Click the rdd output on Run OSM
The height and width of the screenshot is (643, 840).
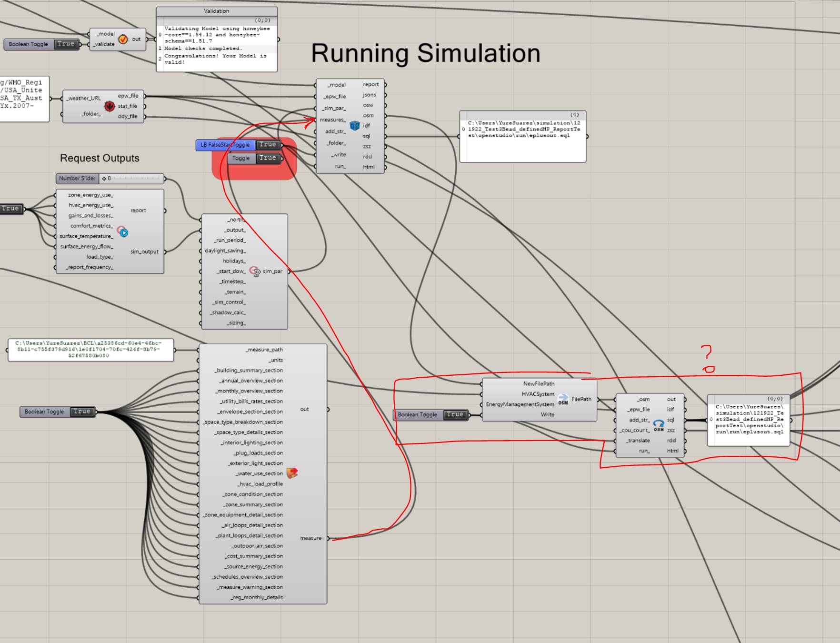671,441
